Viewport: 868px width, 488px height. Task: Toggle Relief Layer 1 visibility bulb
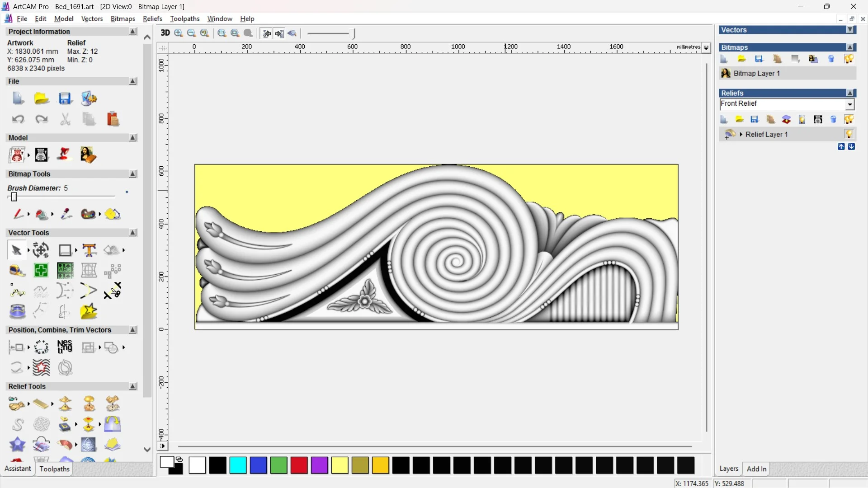(x=849, y=134)
